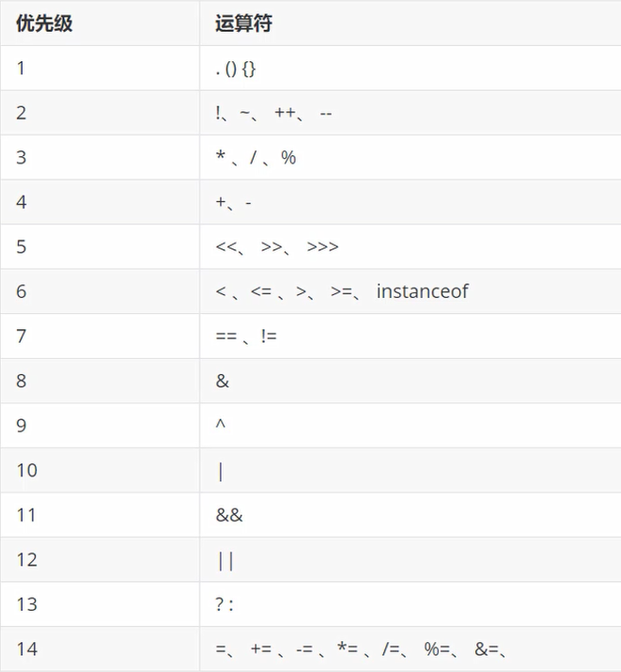Click the >>> unsigned shift operator
Screen dimensions: 621x672
(x=322, y=247)
